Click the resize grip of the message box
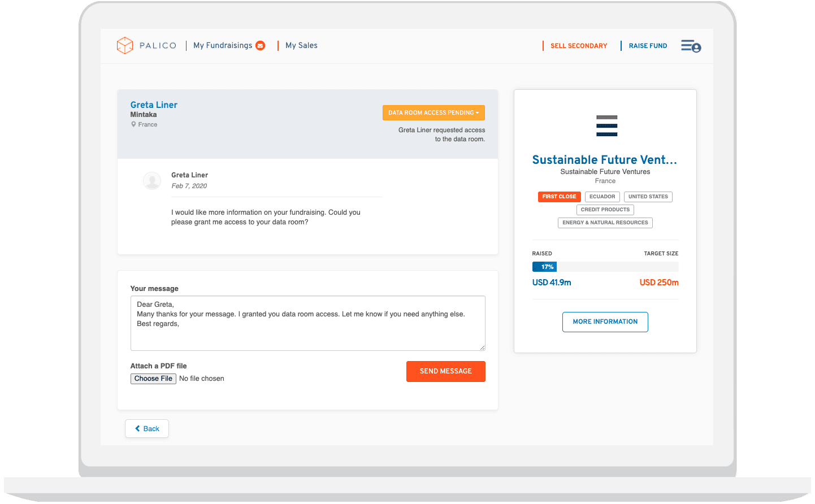The height and width of the screenshot is (504, 815). [x=482, y=347]
